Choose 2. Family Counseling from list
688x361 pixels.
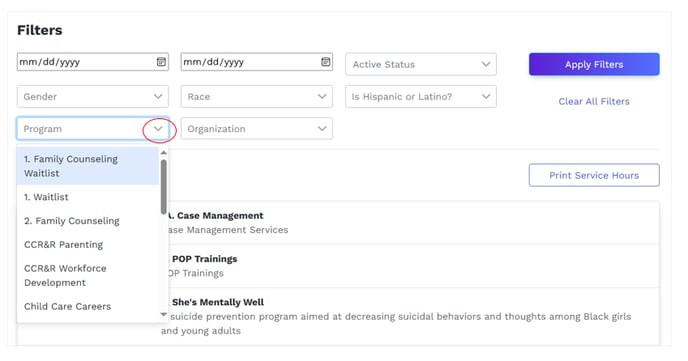88,221
